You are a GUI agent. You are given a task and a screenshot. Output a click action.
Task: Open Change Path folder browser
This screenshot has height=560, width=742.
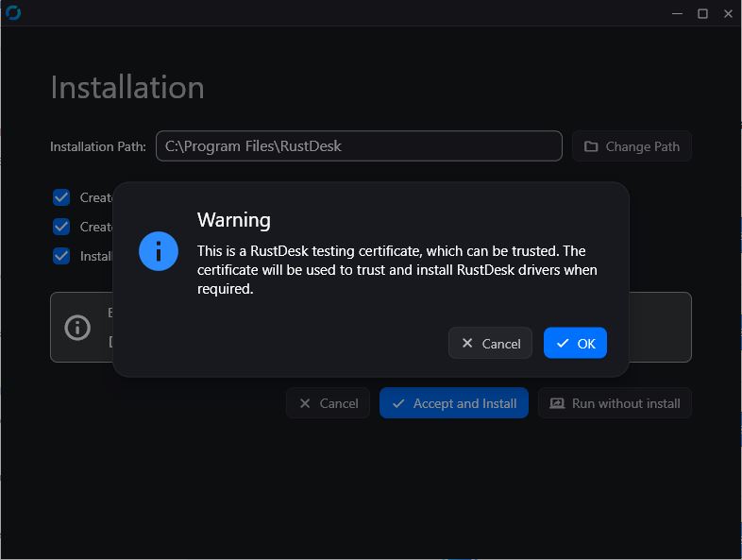click(632, 146)
